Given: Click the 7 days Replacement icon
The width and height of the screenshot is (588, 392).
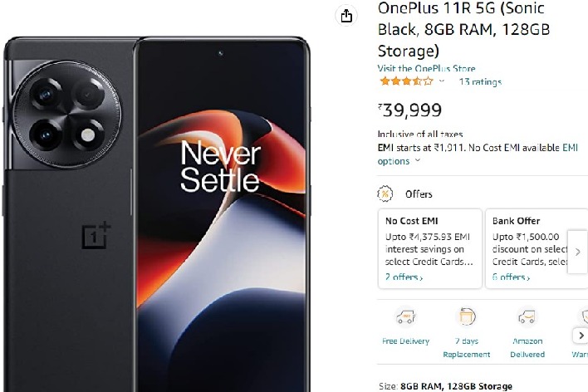Looking at the screenshot, I should click(x=466, y=316).
